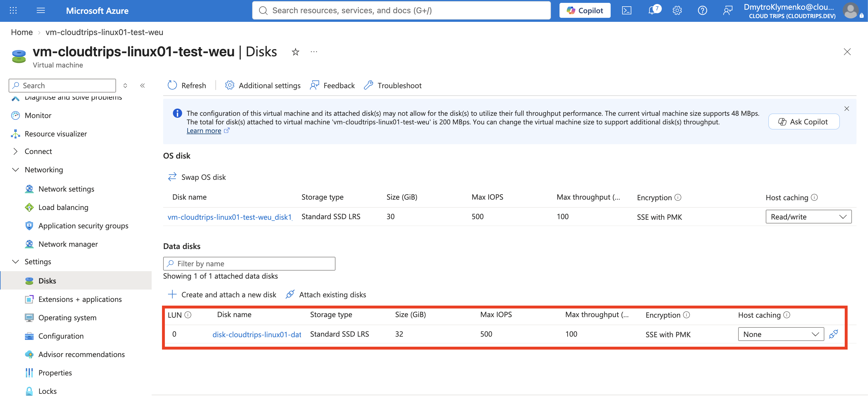Image resolution: width=868 pixels, height=405 pixels.
Task: Open Network settings
Action: click(66, 189)
